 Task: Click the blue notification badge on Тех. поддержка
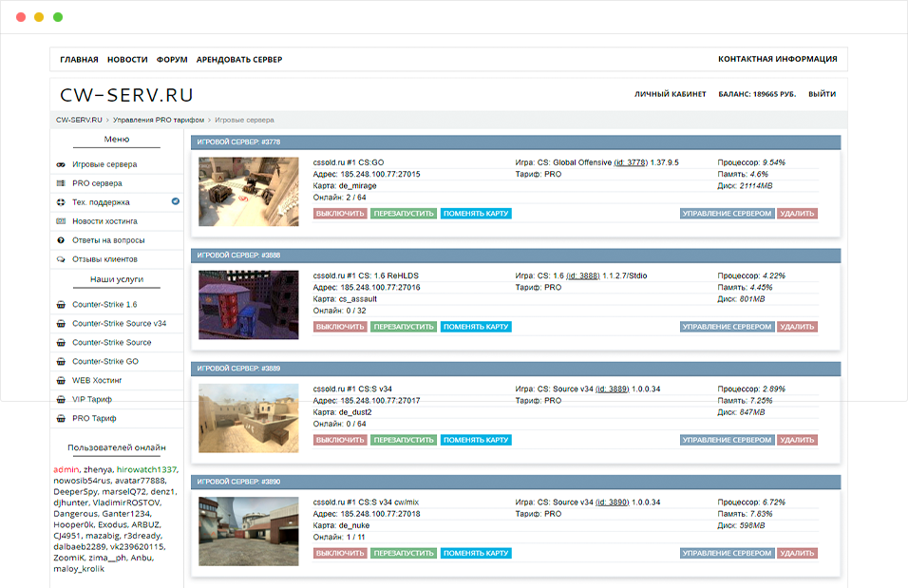coord(175,202)
